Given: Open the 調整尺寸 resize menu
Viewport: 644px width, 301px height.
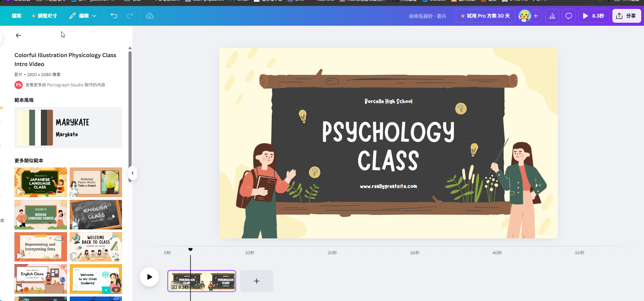Looking at the screenshot, I should tap(44, 16).
